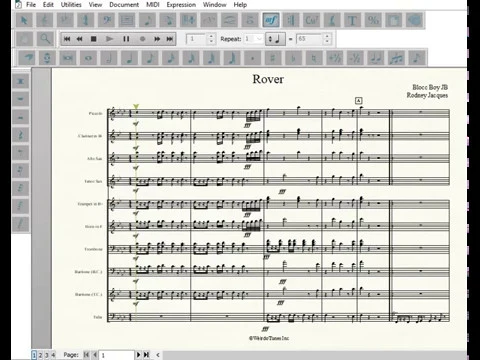
Task: Choose the eighth note duration
Action: (x=150, y=58)
